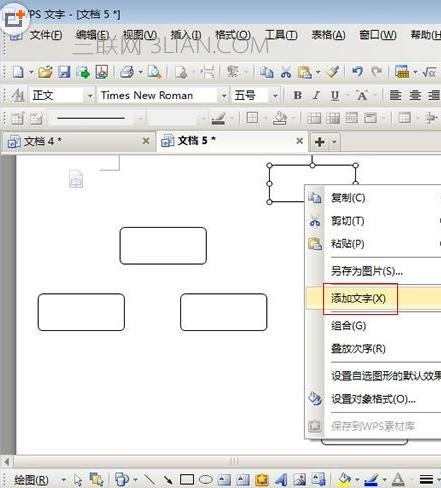Open the Times New Roman font dropdown

click(224, 96)
